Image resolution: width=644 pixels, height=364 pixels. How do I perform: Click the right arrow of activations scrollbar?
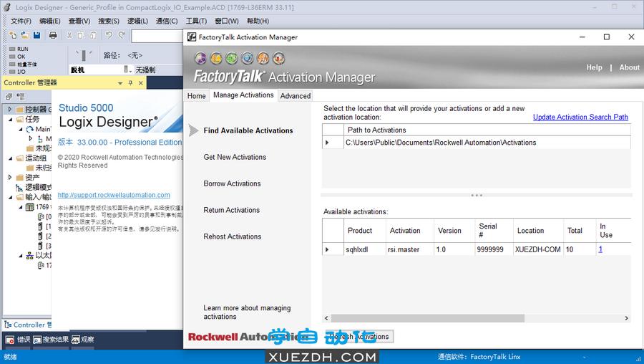[x=626, y=318]
